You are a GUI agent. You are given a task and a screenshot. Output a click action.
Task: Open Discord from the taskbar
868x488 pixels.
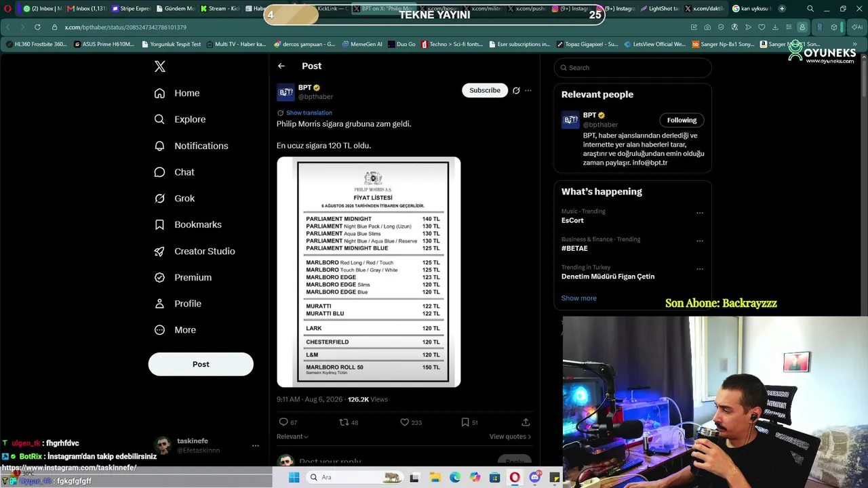[x=535, y=477]
